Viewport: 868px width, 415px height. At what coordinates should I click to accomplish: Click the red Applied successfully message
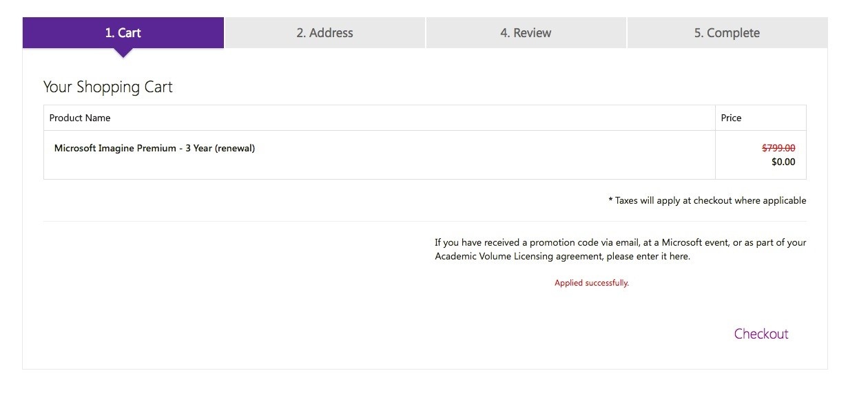tap(592, 283)
